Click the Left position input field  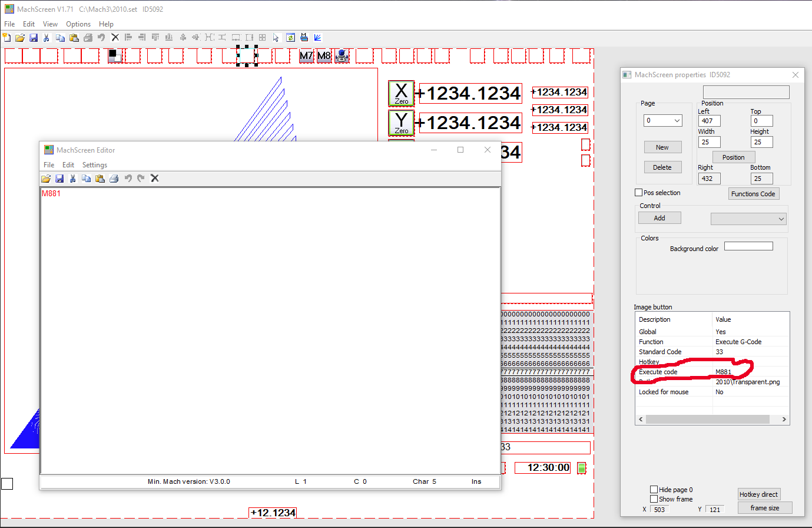coord(709,121)
